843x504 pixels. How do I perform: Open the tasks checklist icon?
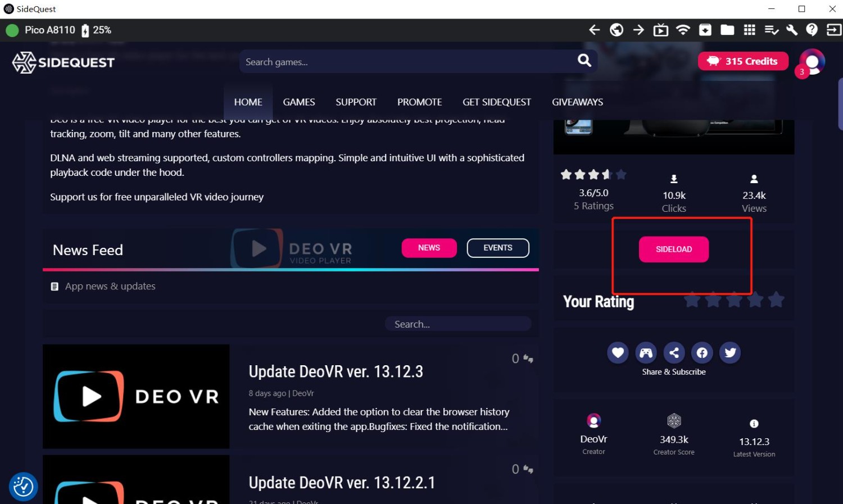pyautogui.click(x=772, y=30)
